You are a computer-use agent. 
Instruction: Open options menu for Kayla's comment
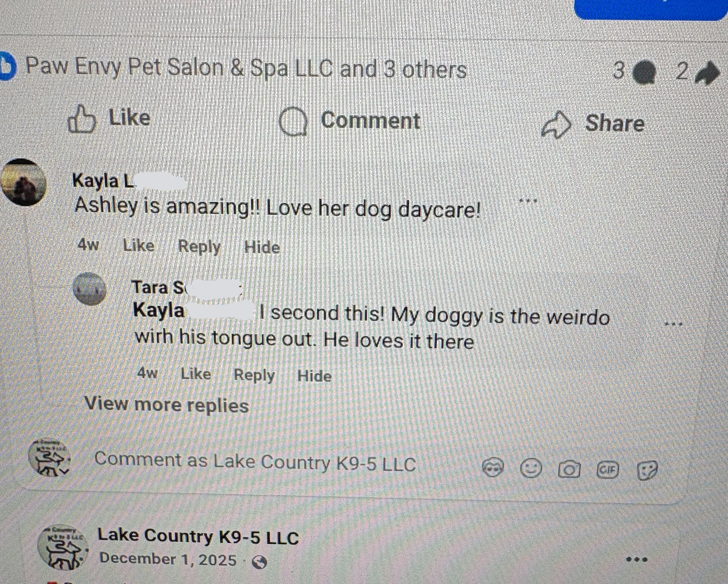(x=528, y=201)
